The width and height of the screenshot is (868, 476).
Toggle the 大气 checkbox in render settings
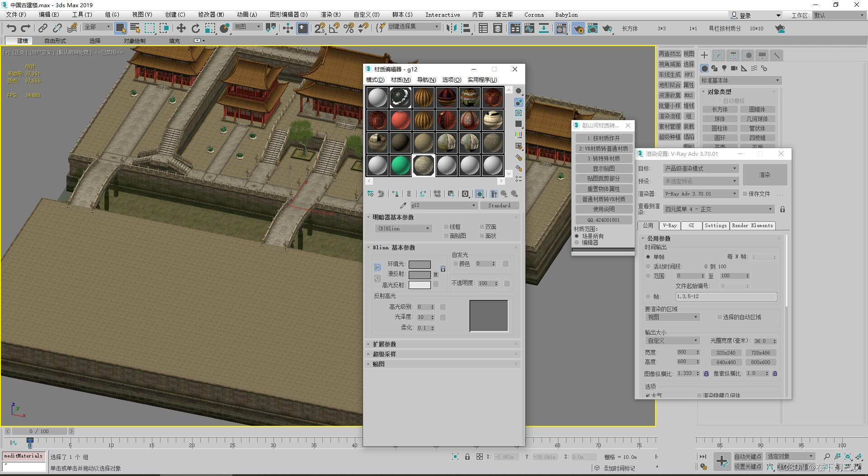[x=648, y=395]
